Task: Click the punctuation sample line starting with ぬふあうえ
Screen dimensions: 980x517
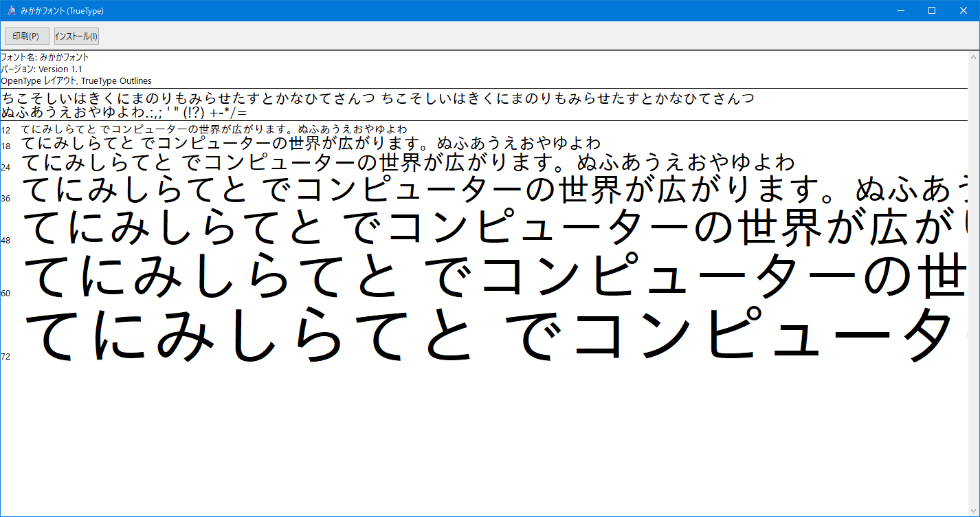Action: coord(124,112)
